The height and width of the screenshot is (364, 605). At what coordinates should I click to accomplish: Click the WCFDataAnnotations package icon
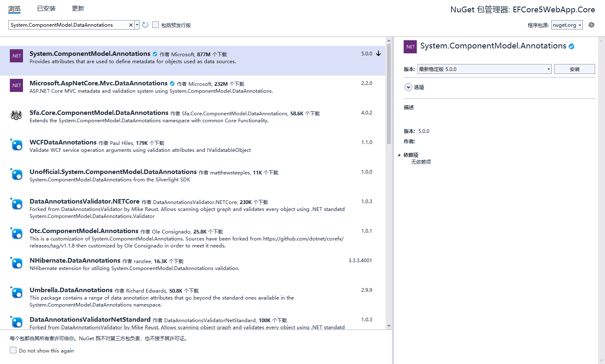16,144
